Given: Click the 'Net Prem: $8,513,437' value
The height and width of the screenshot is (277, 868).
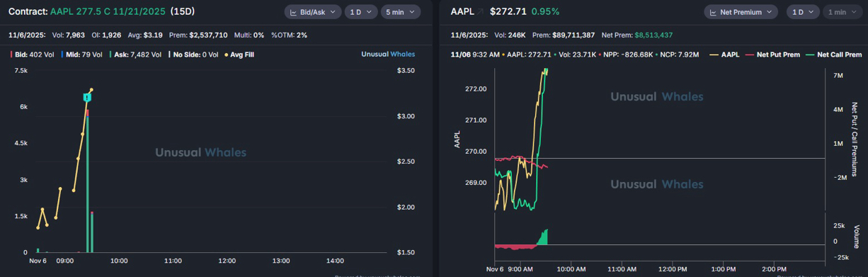Looking at the screenshot, I should click(x=636, y=35).
